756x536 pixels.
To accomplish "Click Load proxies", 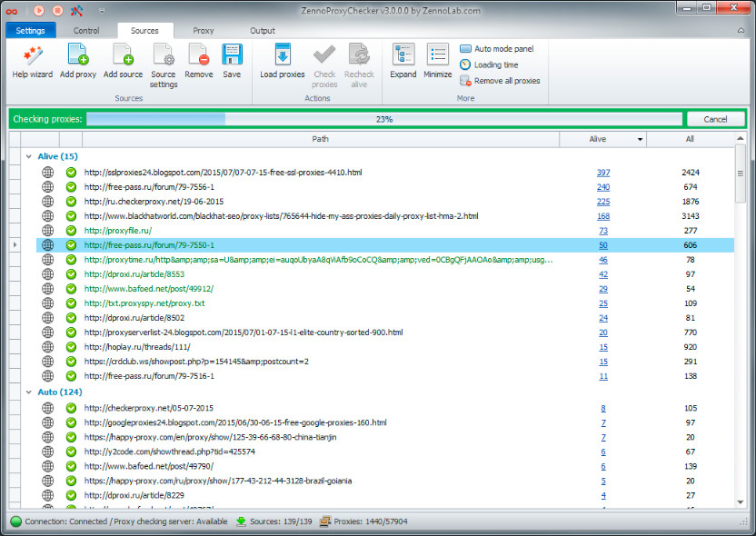I will [282, 61].
